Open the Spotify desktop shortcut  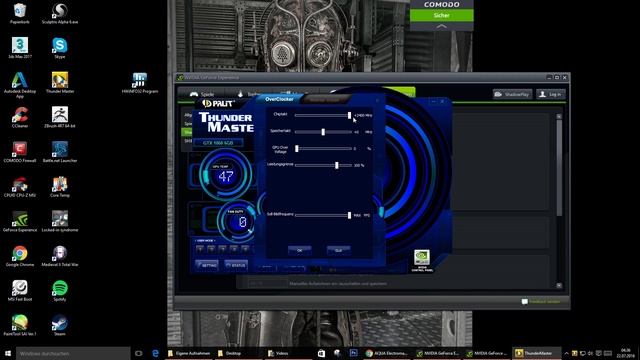60,291
